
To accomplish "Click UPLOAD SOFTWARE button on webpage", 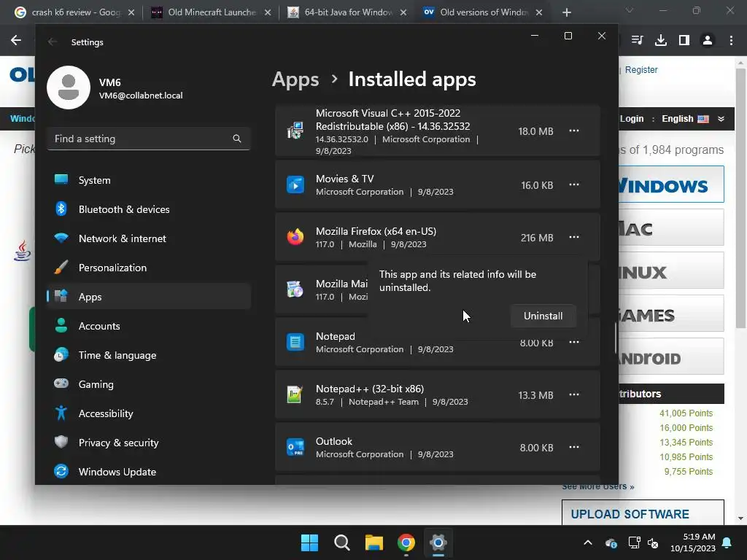I will click(x=643, y=513).
